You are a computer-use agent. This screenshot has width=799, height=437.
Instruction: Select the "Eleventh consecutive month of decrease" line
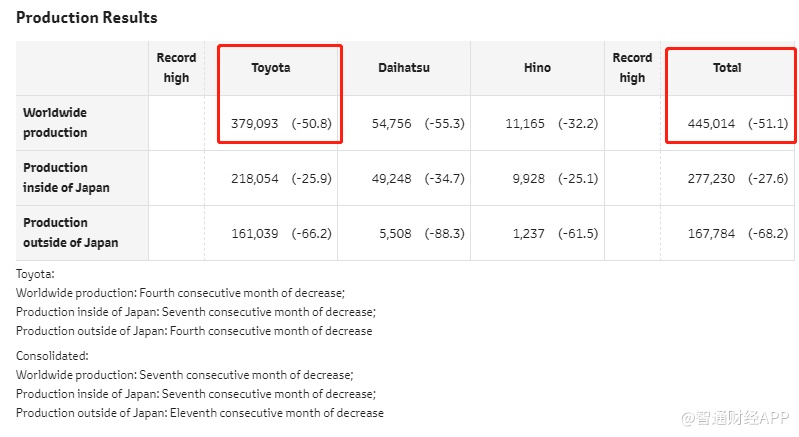[200, 413]
